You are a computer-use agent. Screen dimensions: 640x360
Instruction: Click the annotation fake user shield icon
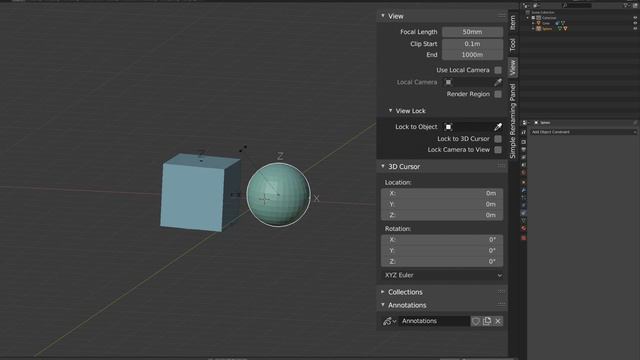coord(476,321)
